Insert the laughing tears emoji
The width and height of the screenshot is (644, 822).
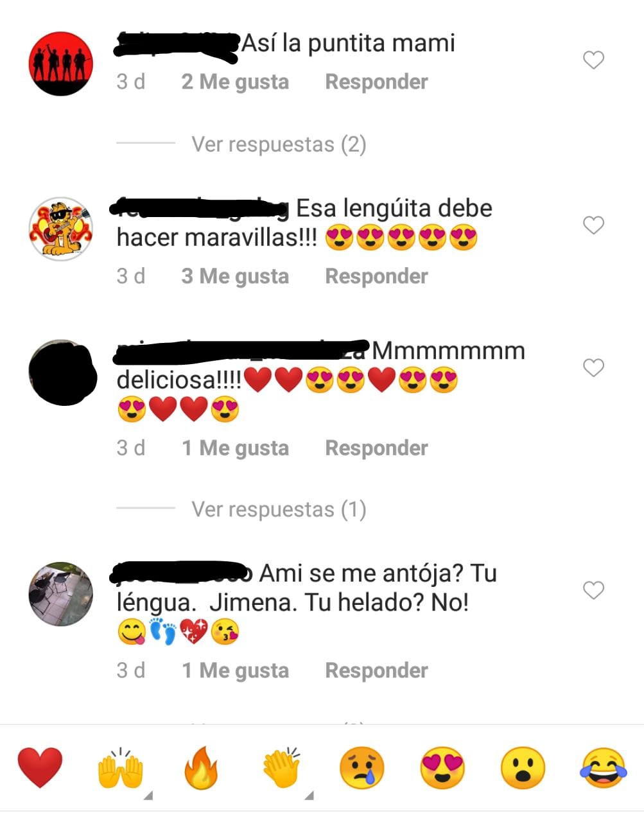[604, 768]
